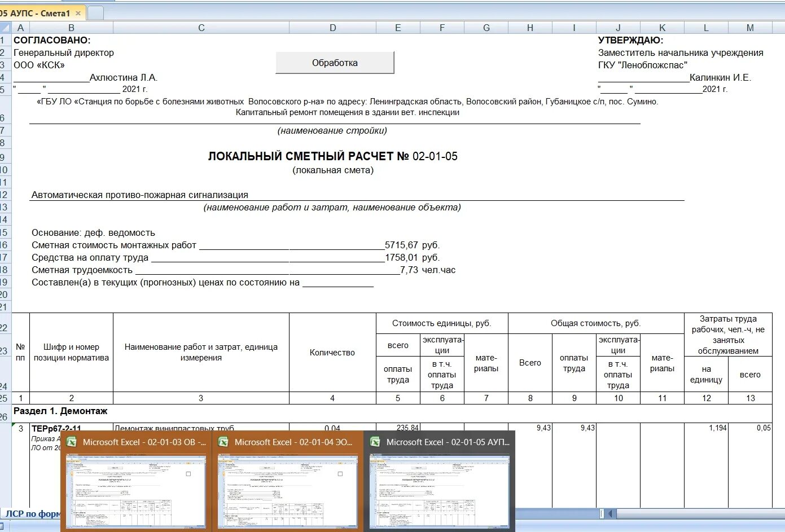The height and width of the screenshot is (532, 785).
Task: Select column L header
Action: (706, 28)
